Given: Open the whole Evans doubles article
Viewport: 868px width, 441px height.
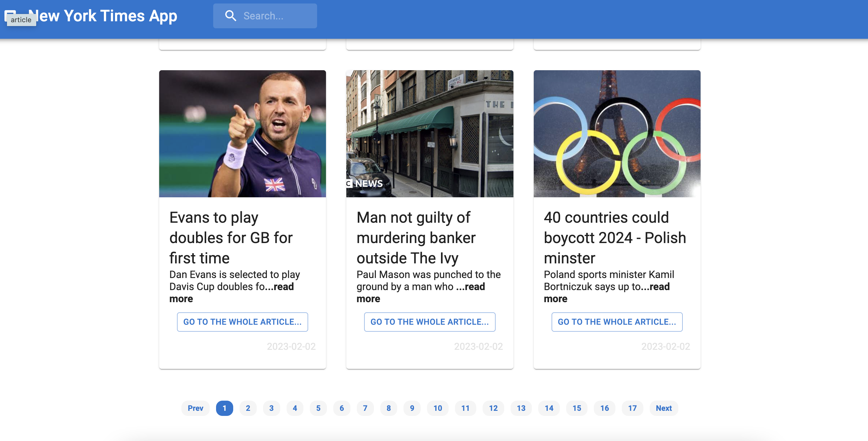Looking at the screenshot, I should (x=242, y=322).
